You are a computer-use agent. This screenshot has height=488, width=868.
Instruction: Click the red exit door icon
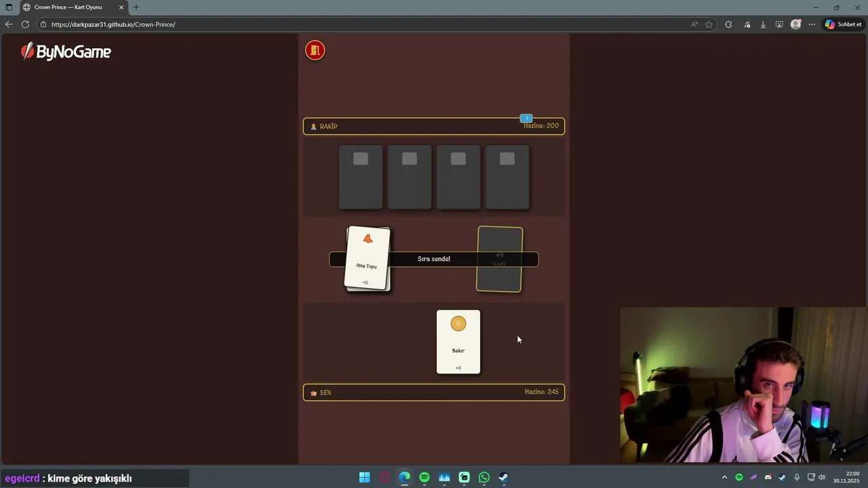315,50
